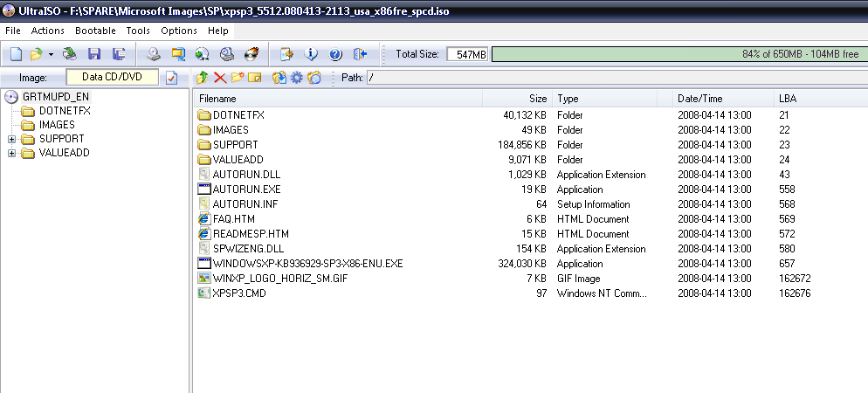Select VALUEADD label in the left tree
The image size is (868, 393).
tap(65, 153)
